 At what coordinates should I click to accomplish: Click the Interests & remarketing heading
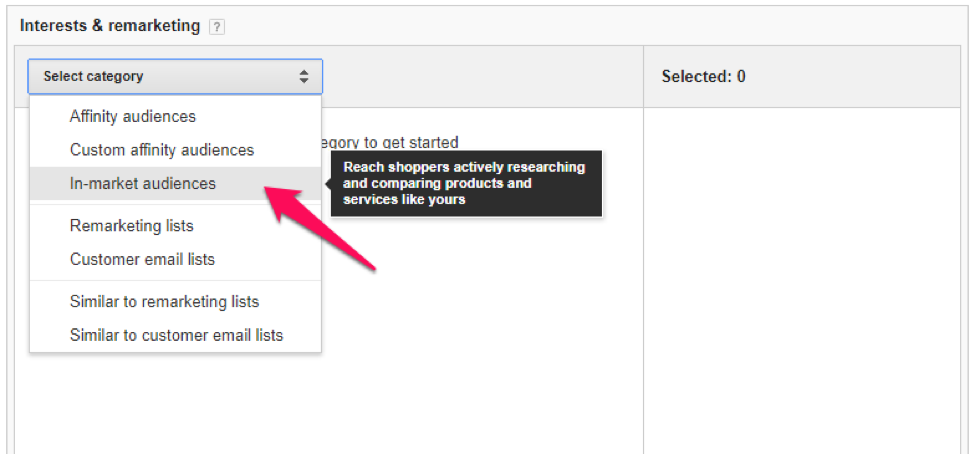coord(110,26)
